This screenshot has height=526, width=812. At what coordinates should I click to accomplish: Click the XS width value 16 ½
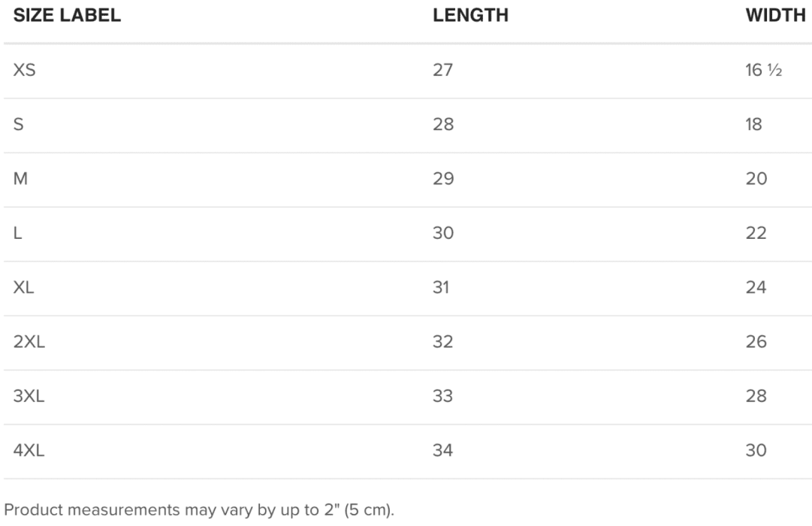coord(763,70)
